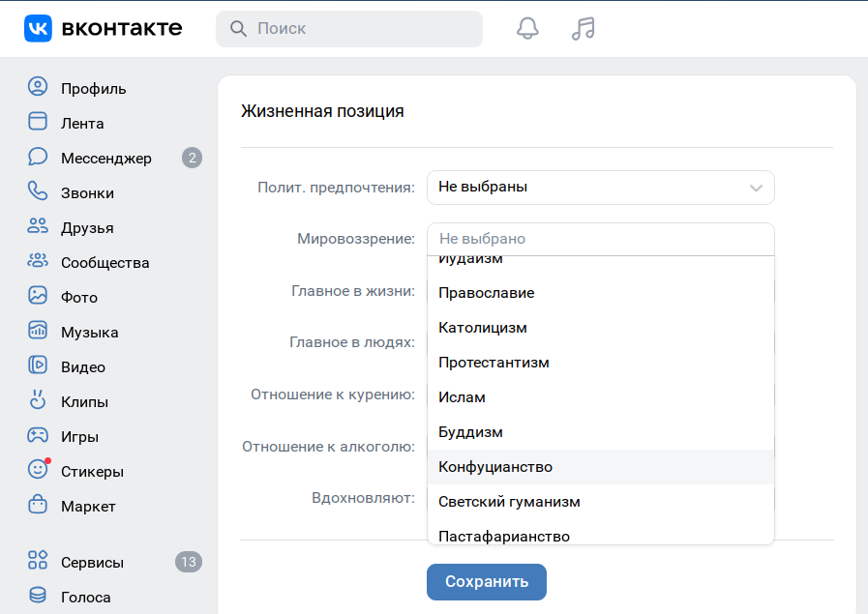The width and height of the screenshot is (868, 614).
Task: Open Profile icon in sidebar
Action: tap(38, 88)
